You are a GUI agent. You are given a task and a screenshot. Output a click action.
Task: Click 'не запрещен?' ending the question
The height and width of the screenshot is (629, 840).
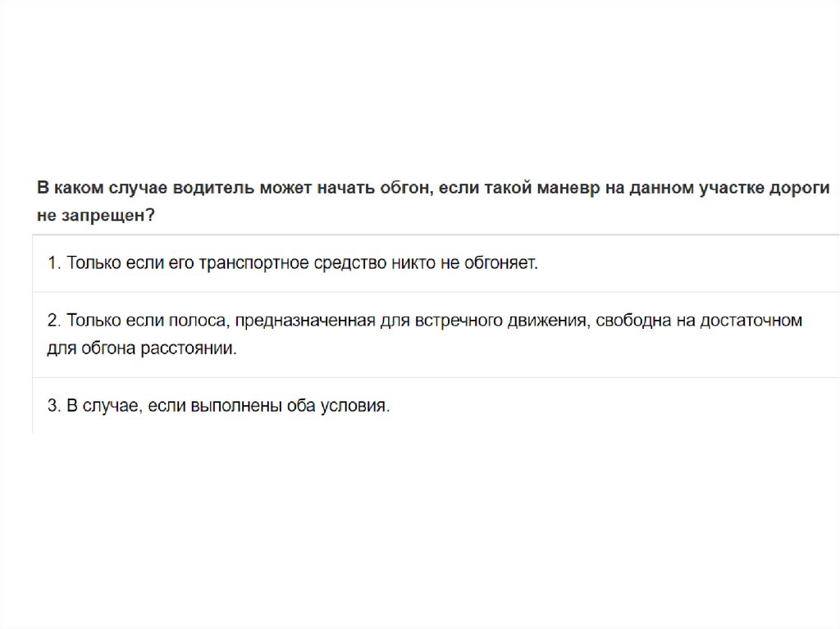pos(97,215)
